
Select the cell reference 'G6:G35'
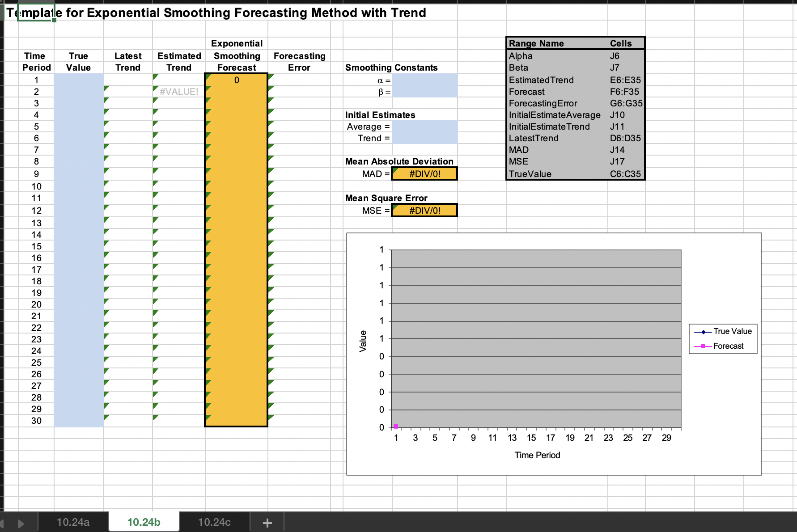coord(626,103)
